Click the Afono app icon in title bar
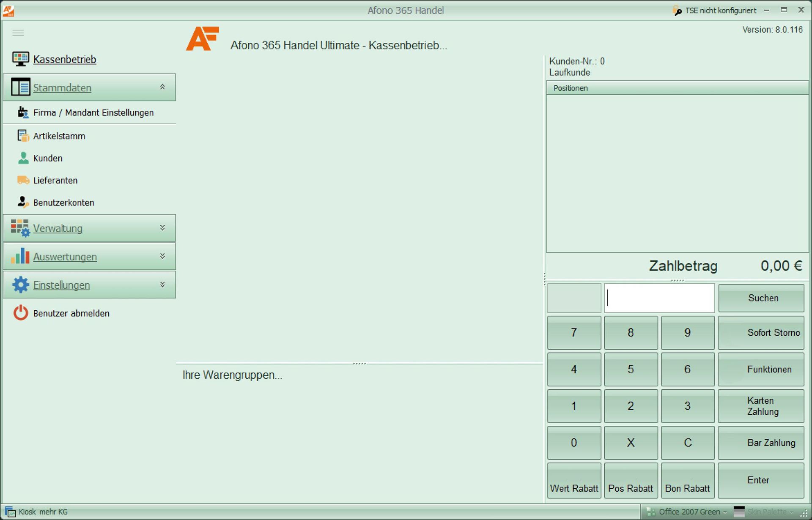The width and height of the screenshot is (812, 520). click(x=8, y=11)
